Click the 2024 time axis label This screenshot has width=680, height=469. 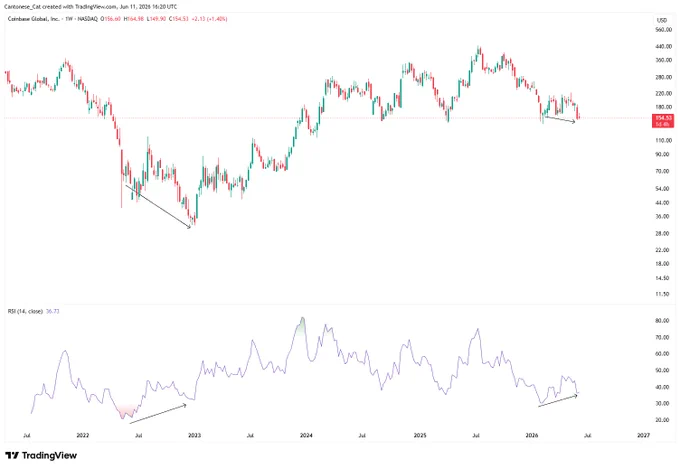pos(306,435)
